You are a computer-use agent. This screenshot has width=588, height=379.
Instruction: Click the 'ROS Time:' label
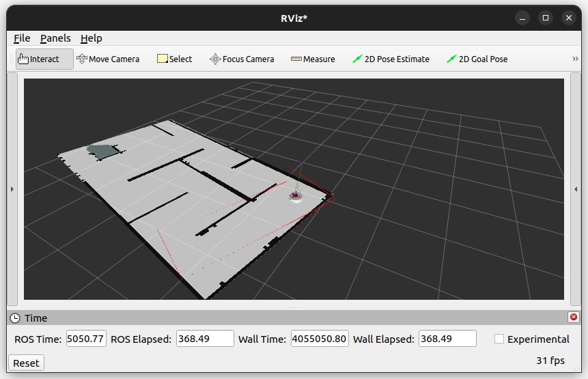(x=38, y=339)
